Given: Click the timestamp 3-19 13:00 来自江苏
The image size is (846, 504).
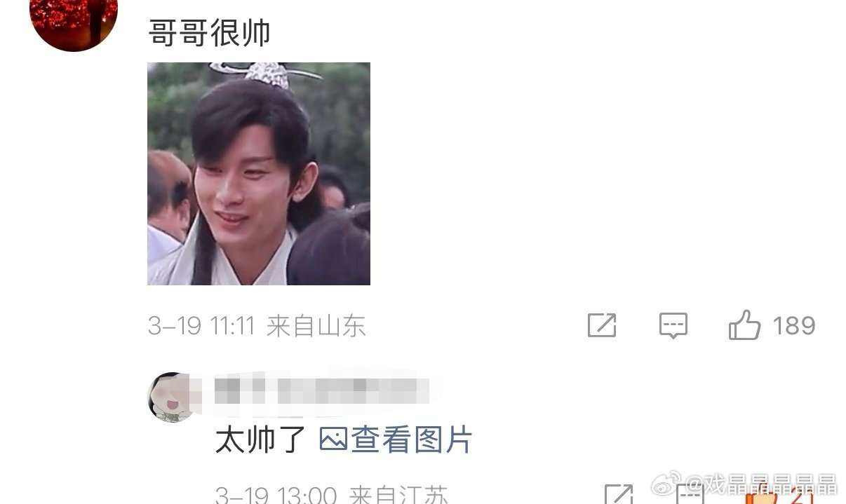Looking at the screenshot, I should [331, 495].
